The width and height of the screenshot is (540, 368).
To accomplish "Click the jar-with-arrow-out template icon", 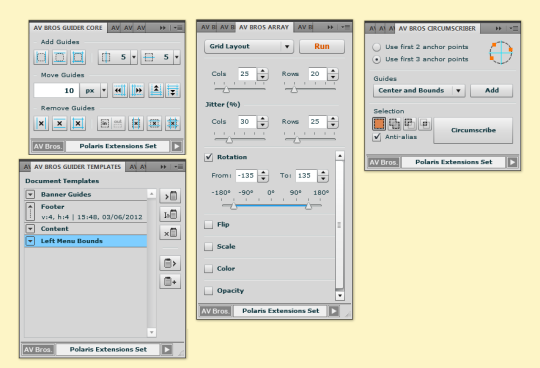I will tap(170, 263).
